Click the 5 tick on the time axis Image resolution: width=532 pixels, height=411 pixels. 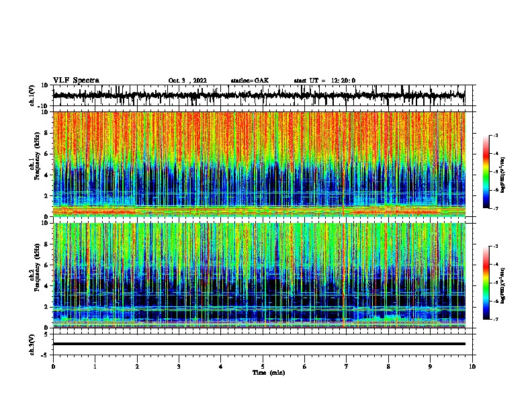coord(263,367)
